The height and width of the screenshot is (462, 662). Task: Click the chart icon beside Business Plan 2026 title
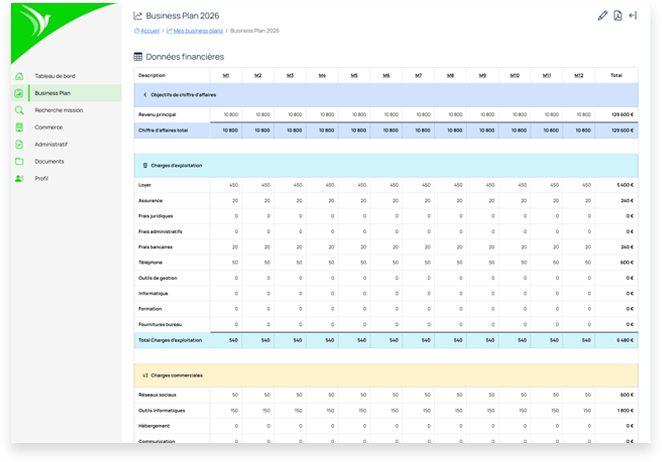click(138, 16)
